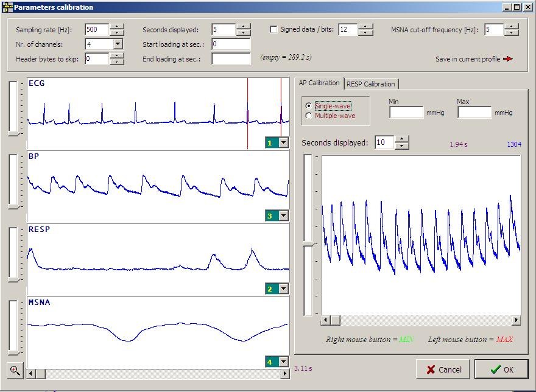
Task: Close the Parameters calibration window
Action: [x=527, y=7]
